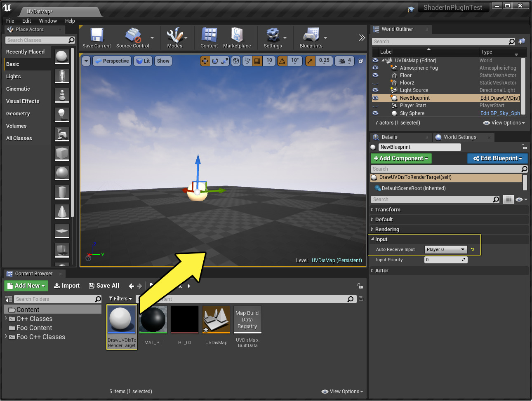
Task: Click the Blueprints toolbar icon
Action: pos(311,36)
